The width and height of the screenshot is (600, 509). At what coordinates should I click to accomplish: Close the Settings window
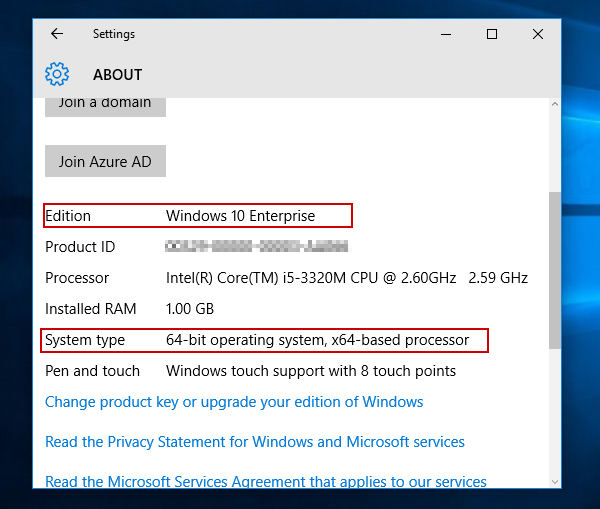538,34
